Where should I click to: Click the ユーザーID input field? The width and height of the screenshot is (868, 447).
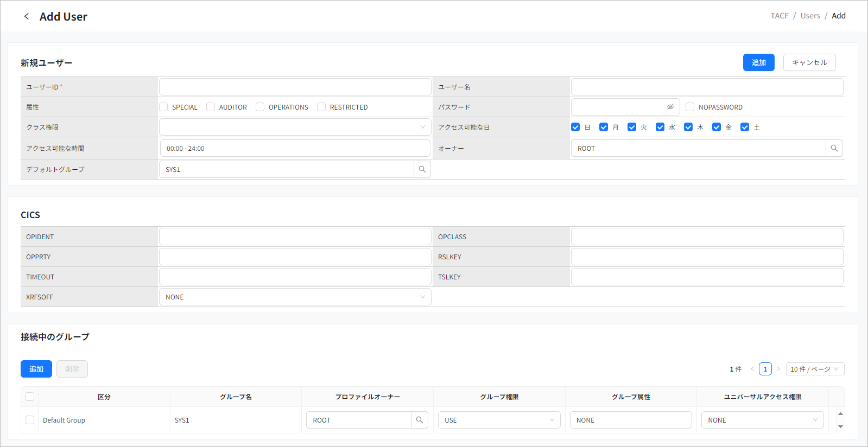point(295,87)
